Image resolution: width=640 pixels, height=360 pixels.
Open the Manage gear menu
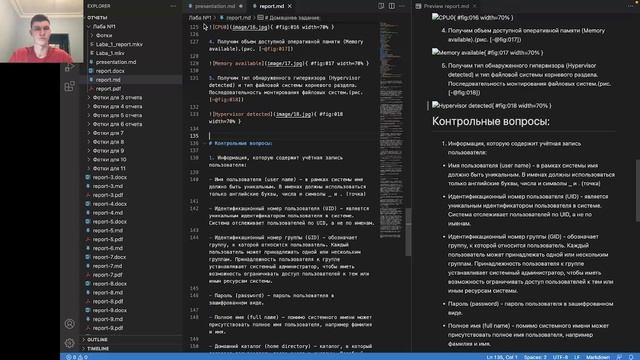(x=69, y=343)
